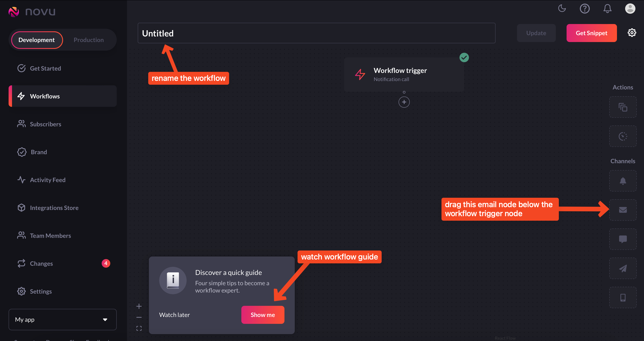
Task: Click the Untitled workflow name field
Action: point(316,33)
